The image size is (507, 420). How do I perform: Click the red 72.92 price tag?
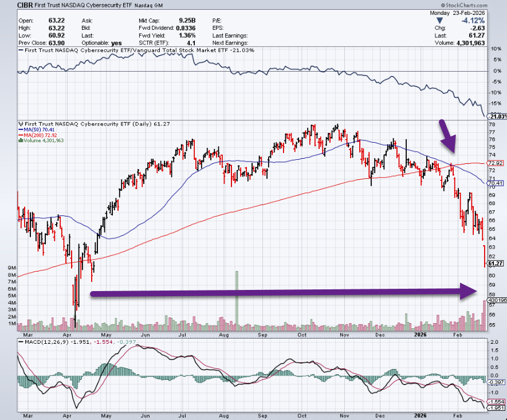pos(495,163)
